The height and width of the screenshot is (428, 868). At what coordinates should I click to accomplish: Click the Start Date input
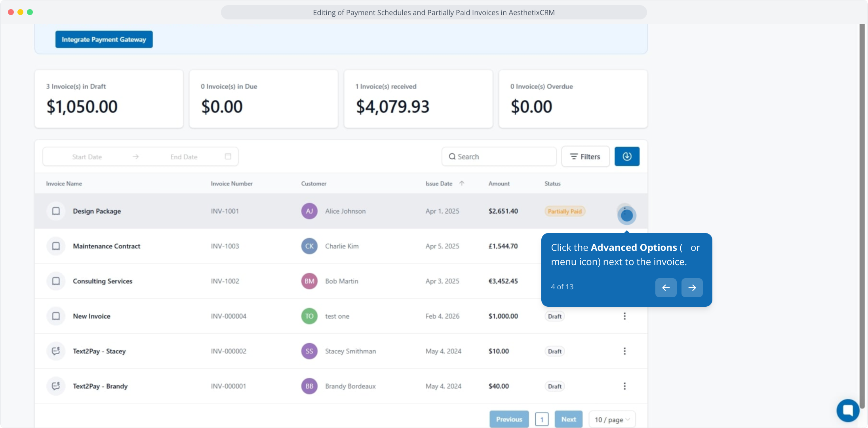click(x=87, y=157)
